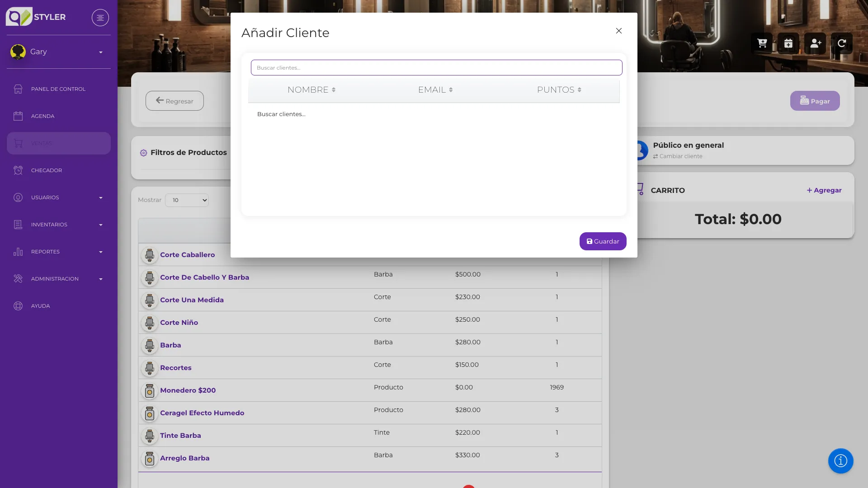The image size is (868, 488).
Task: Click Gary's user avatar
Action: [18, 52]
